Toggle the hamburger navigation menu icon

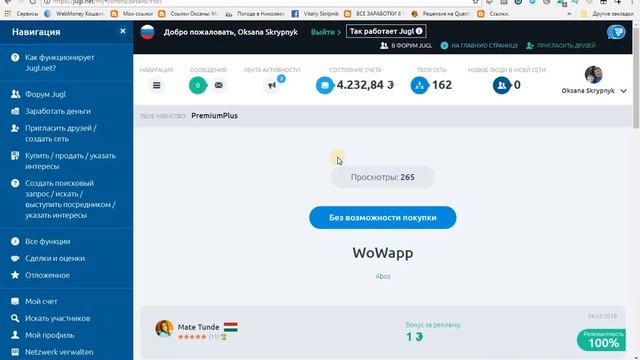(156, 85)
